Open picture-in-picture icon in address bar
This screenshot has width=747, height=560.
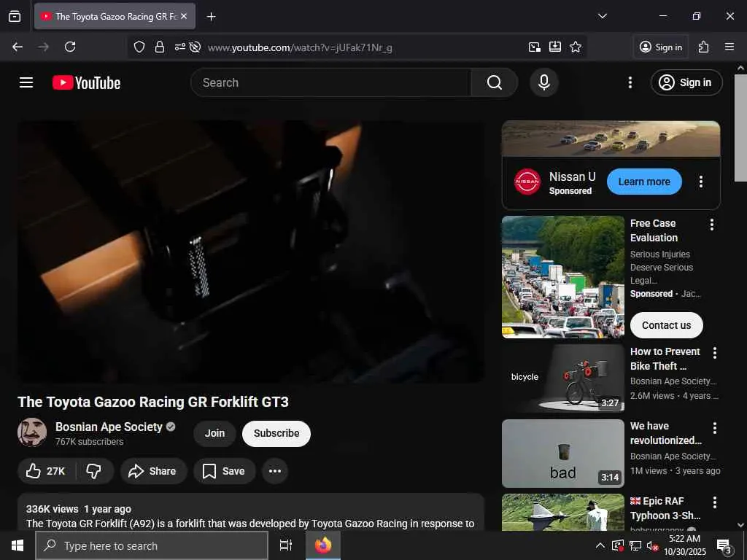click(535, 47)
